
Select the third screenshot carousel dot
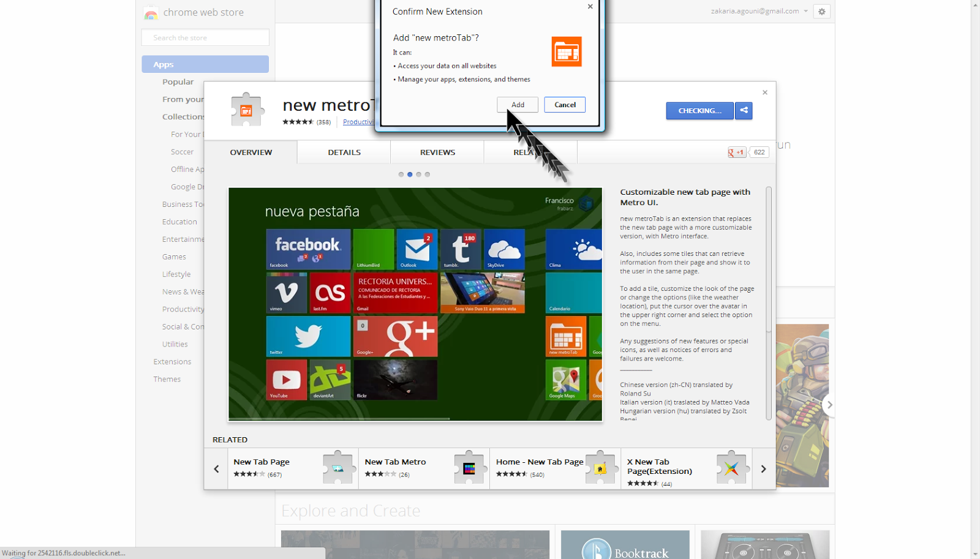point(418,174)
